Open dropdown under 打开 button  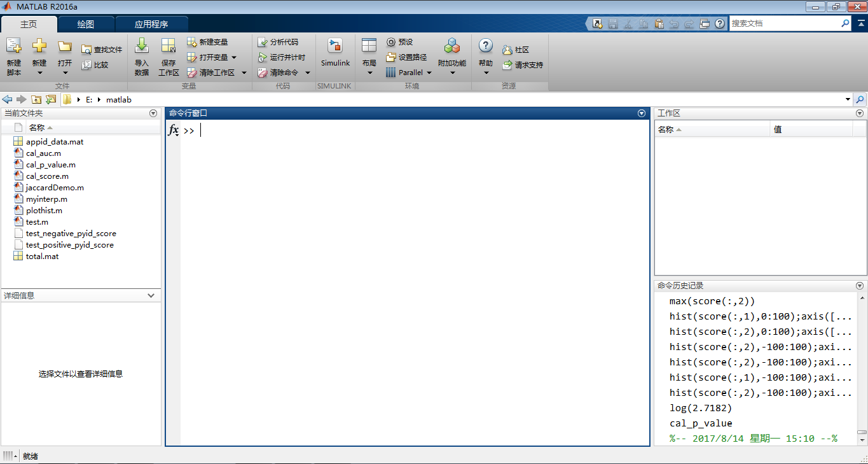[65, 73]
